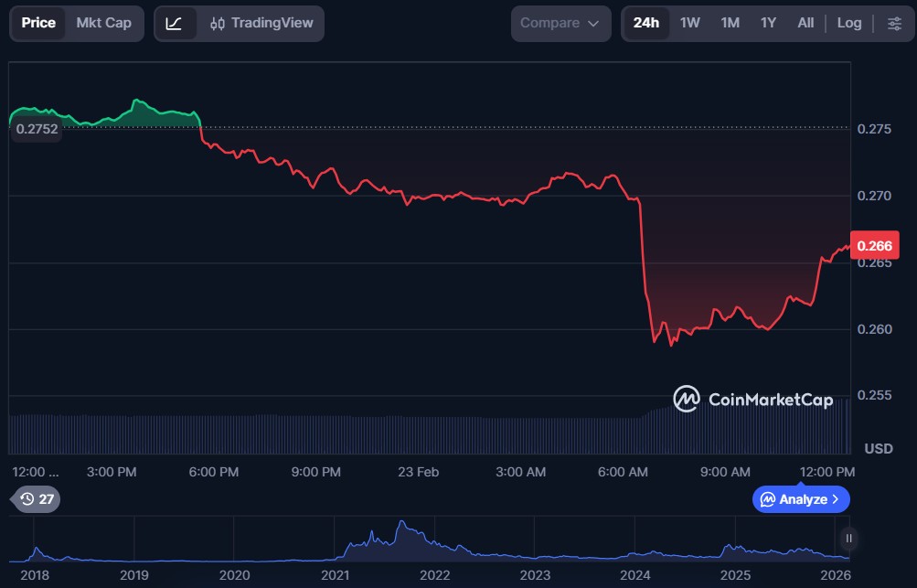The image size is (917, 588).
Task: Click the CoinMarketCap watermark logo
Action: (753, 399)
